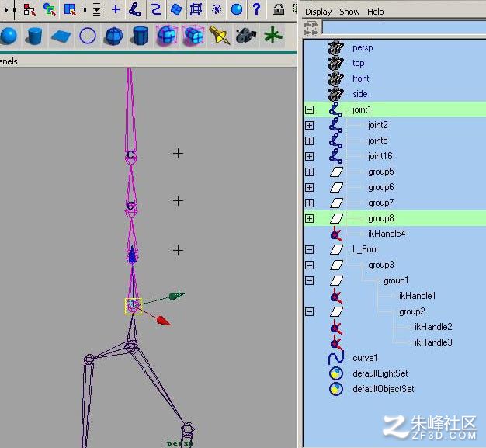Click the Outliner text filter field
The image size is (486, 448).
[x=404, y=27]
